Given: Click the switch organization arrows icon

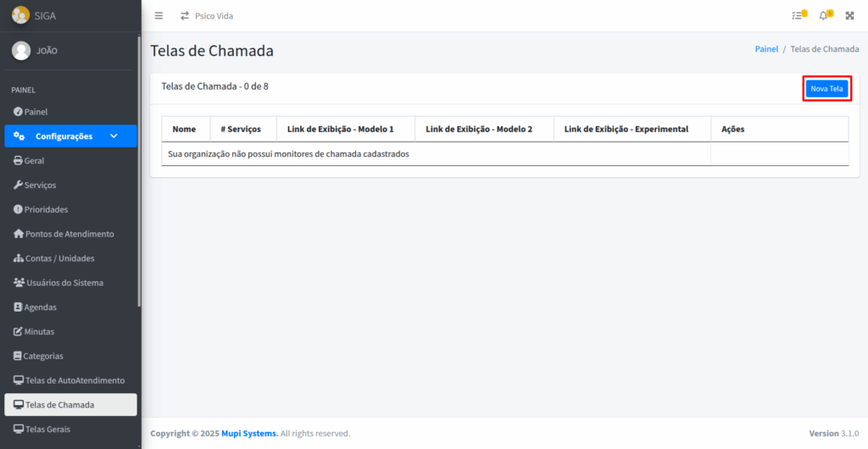Looking at the screenshot, I should [185, 16].
